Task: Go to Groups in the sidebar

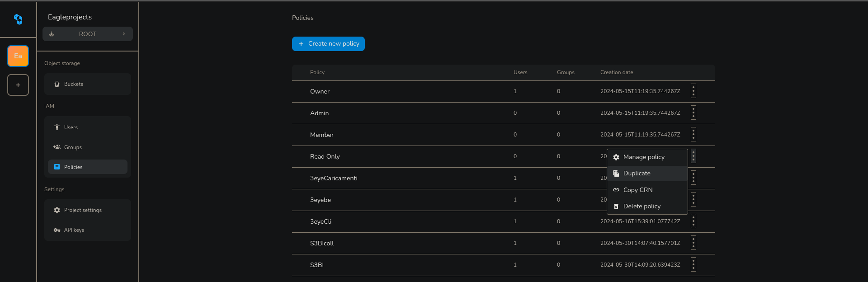Action: (x=73, y=147)
